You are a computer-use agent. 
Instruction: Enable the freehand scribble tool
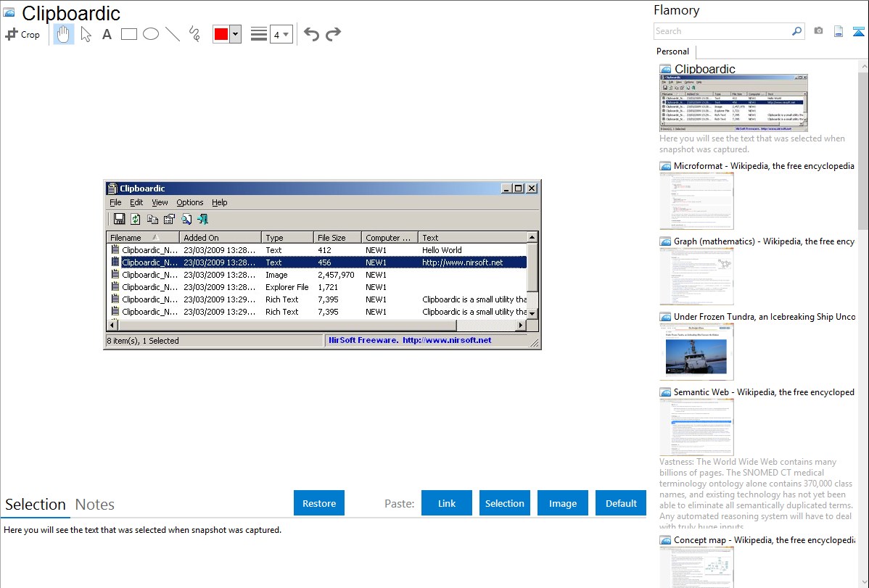pos(194,34)
